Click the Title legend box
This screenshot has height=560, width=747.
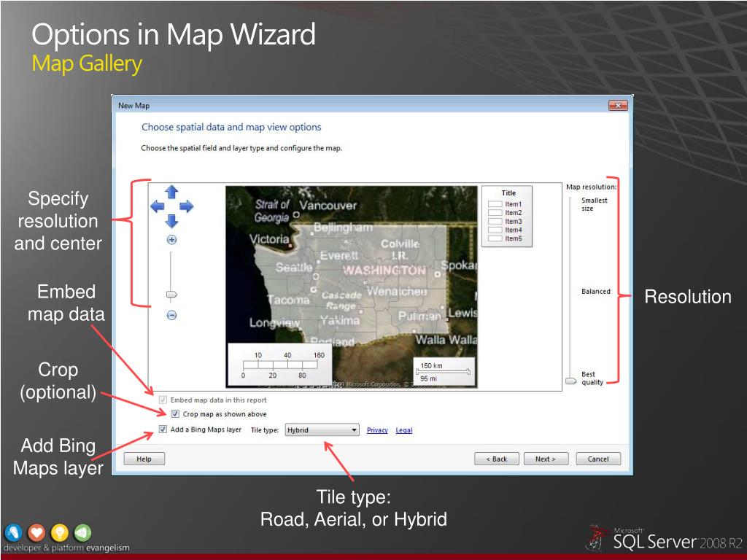coord(507,216)
